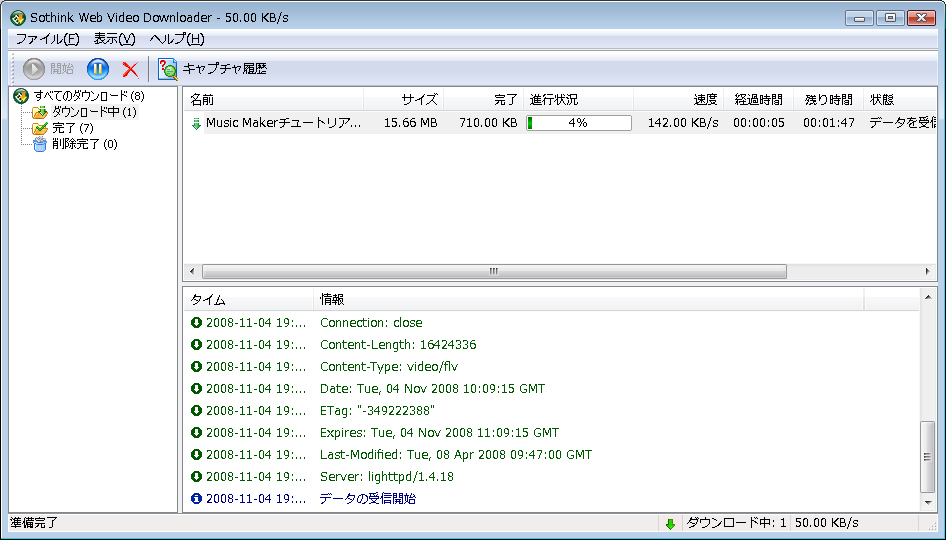
Task: Click log icon for Content-Type: video/flv entry
Action: click(196, 367)
